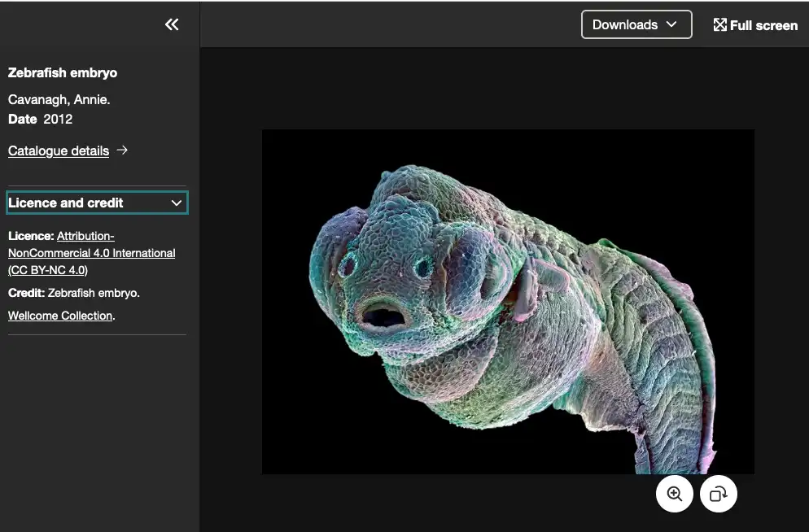Click the arrow icon beside Catalogue details
The height and width of the screenshot is (532, 809).
pos(122,150)
